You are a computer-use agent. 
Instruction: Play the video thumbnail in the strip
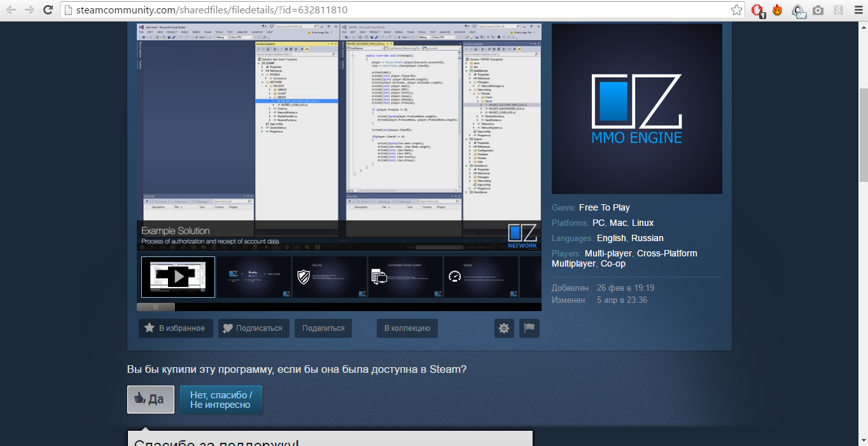point(178,277)
